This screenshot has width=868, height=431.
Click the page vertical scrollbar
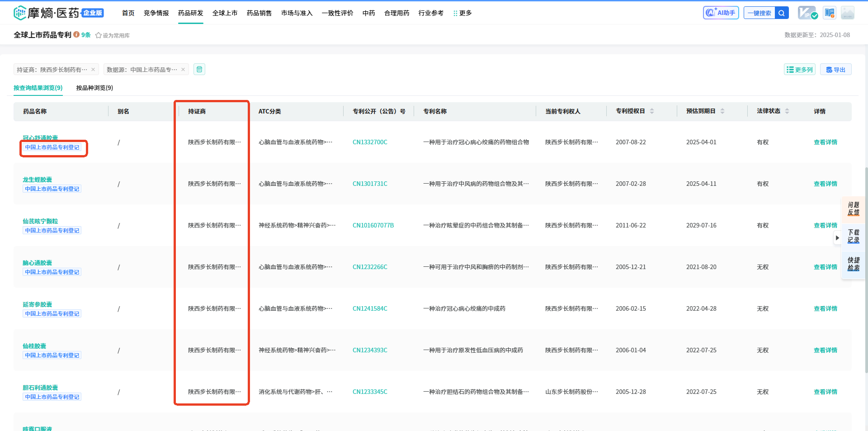[866, 270]
